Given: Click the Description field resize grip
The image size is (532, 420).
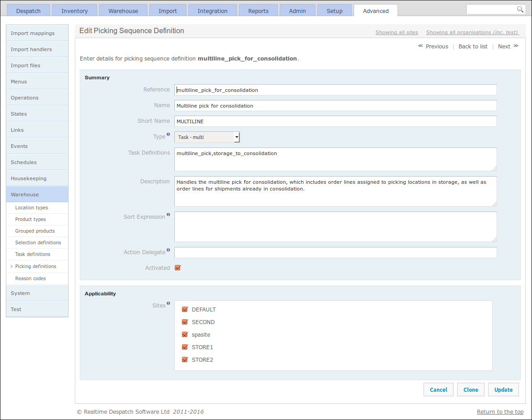Looking at the screenshot, I should [x=494, y=204].
